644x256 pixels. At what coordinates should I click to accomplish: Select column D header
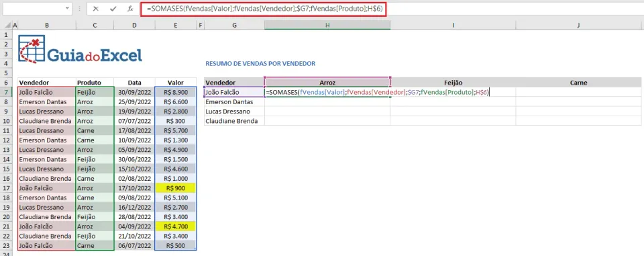134,26
